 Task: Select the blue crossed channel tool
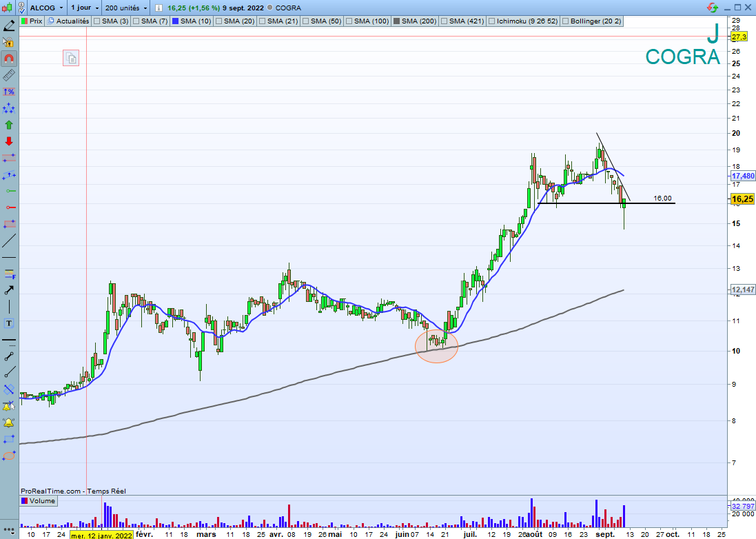point(9,389)
